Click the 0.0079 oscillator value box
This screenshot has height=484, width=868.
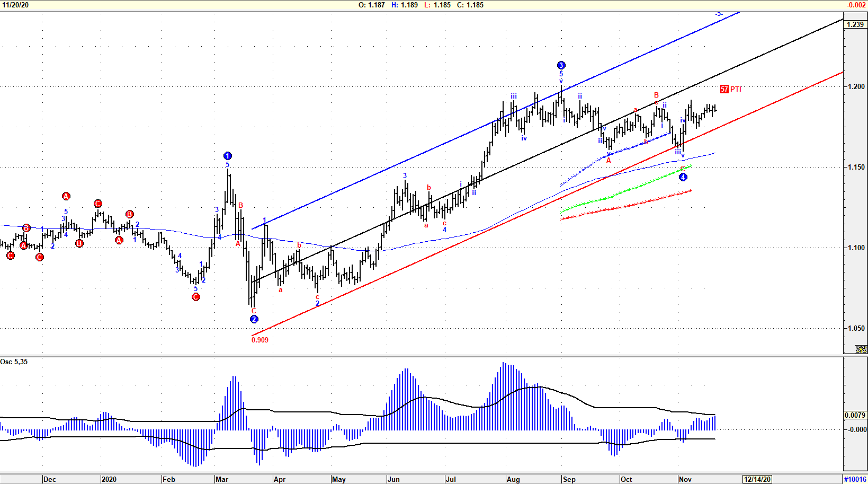tap(855, 415)
